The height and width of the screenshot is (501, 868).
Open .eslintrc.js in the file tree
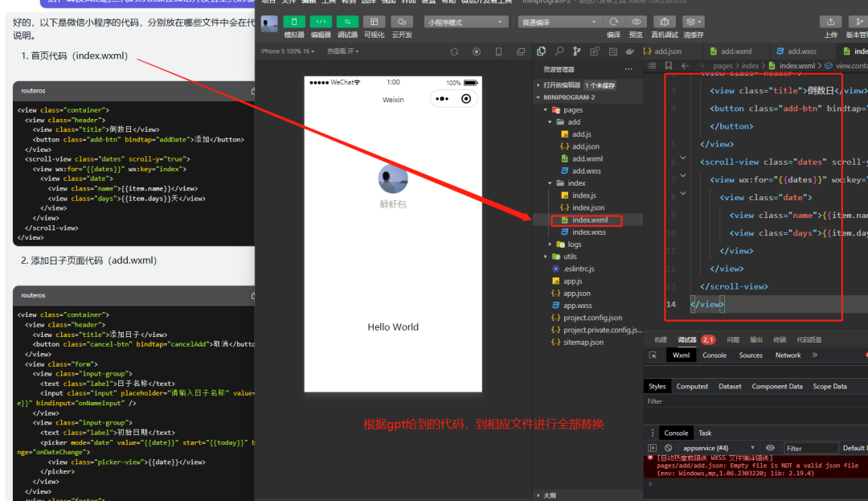pos(579,269)
